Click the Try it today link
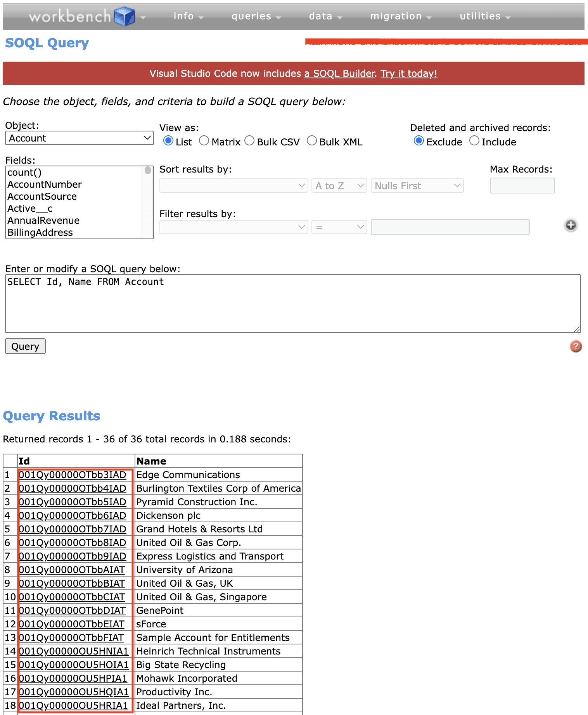This screenshot has height=715, width=588. coord(409,73)
